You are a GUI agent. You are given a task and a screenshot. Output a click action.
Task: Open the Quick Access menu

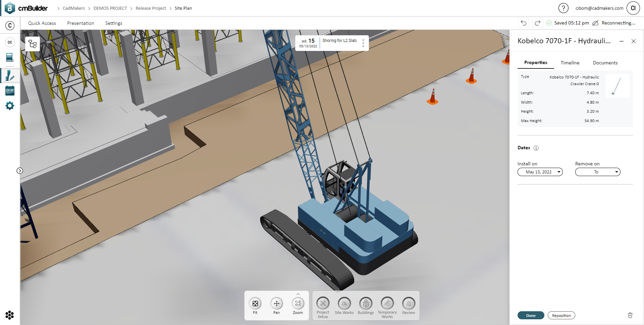tap(42, 23)
